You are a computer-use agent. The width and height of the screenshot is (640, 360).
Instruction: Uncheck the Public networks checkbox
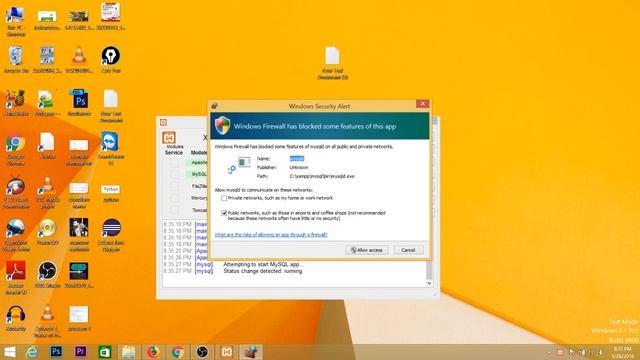coord(224,213)
